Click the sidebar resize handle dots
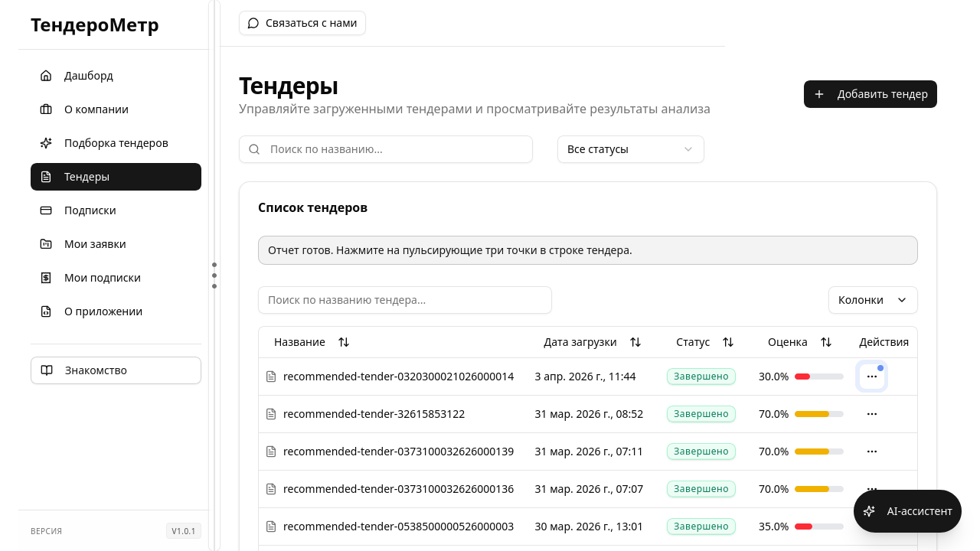The width and height of the screenshot is (980, 551). [x=214, y=275]
